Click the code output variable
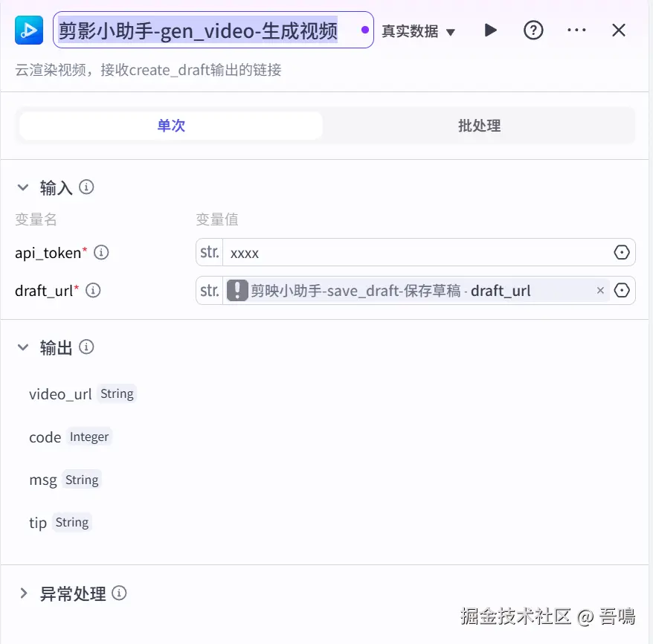Screen dimensions: 653x644 (x=45, y=437)
